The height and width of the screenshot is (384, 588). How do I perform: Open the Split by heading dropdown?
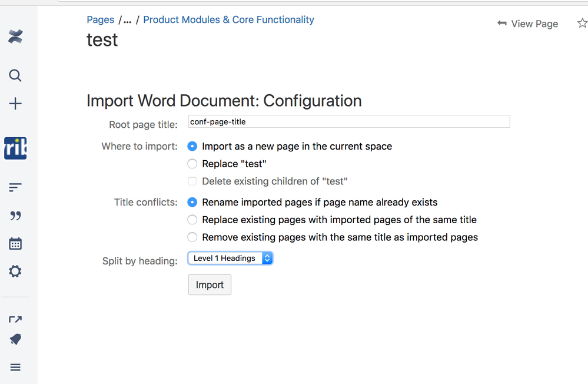230,258
